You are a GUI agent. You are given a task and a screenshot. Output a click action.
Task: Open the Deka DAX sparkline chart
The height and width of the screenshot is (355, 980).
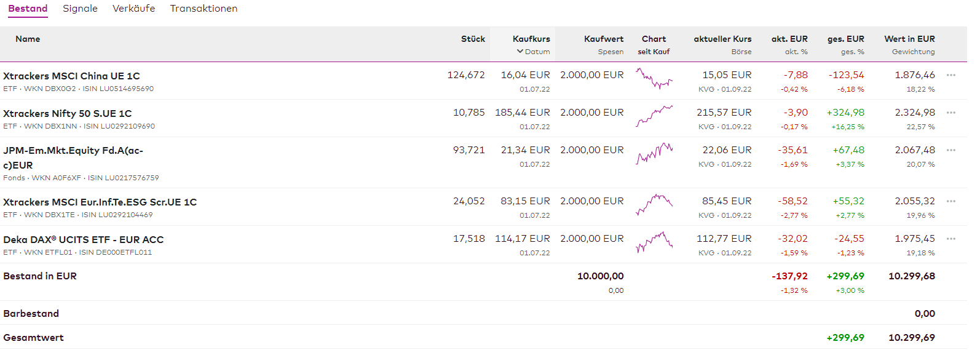pos(654,242)
